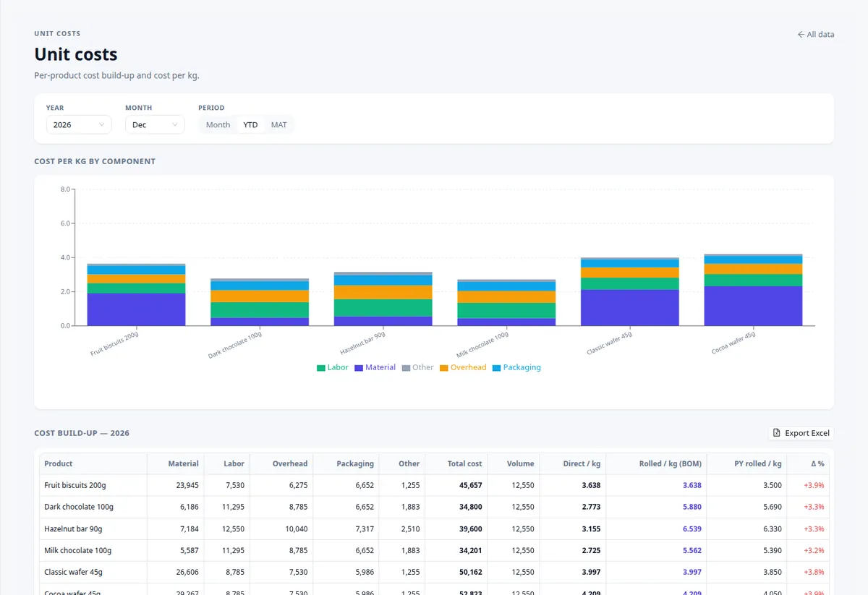Click the Hazelnut bar 90g table row
The height and width of the screenshot is (595, 868).
click(x=434, y=528)
